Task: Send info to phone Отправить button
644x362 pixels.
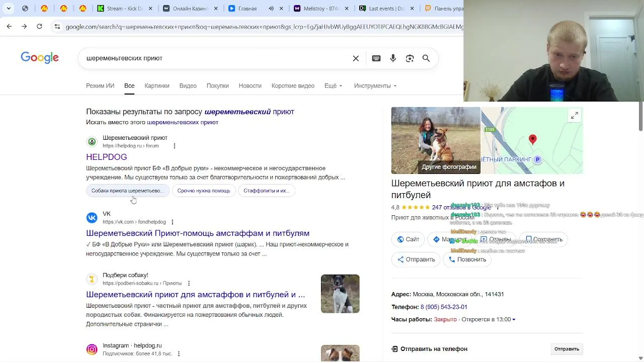Action: (567, 349)
